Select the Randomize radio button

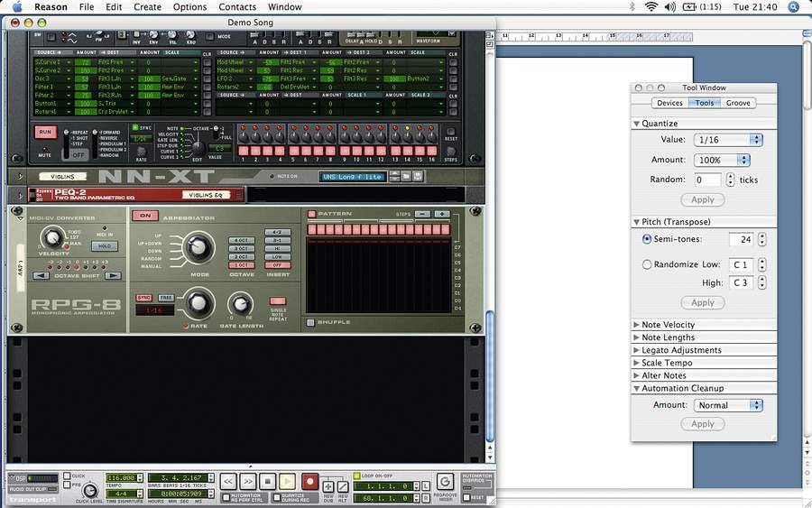pos(647,264)
